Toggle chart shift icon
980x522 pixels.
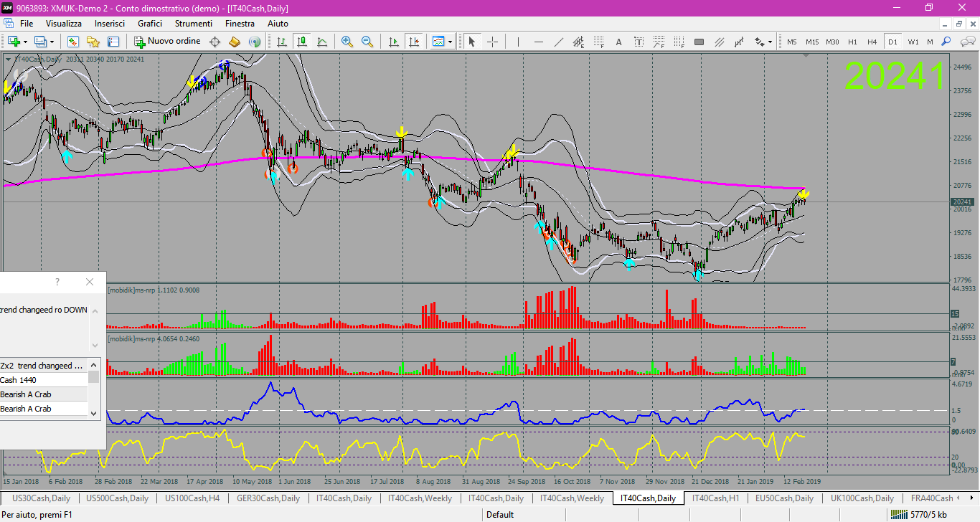(x=413, y=42)
